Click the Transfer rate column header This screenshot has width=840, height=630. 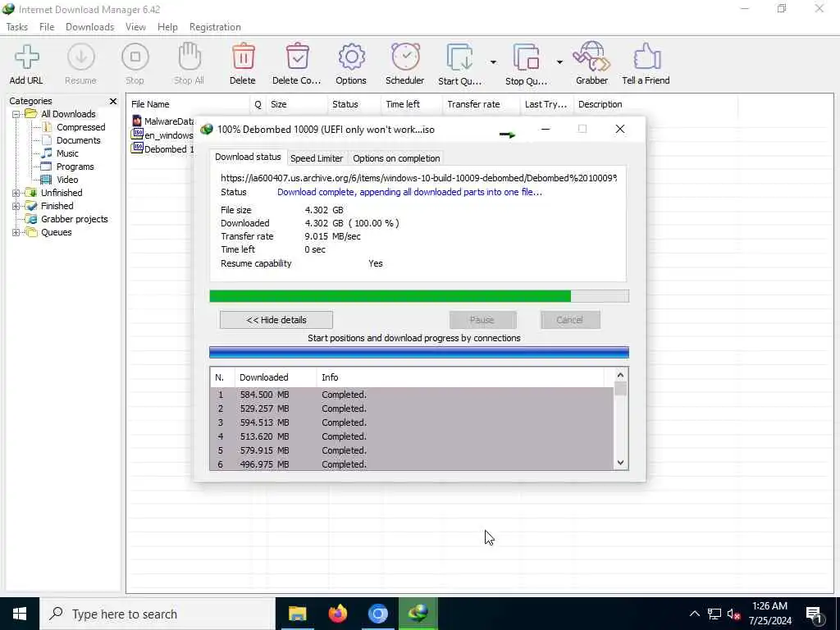481,104
